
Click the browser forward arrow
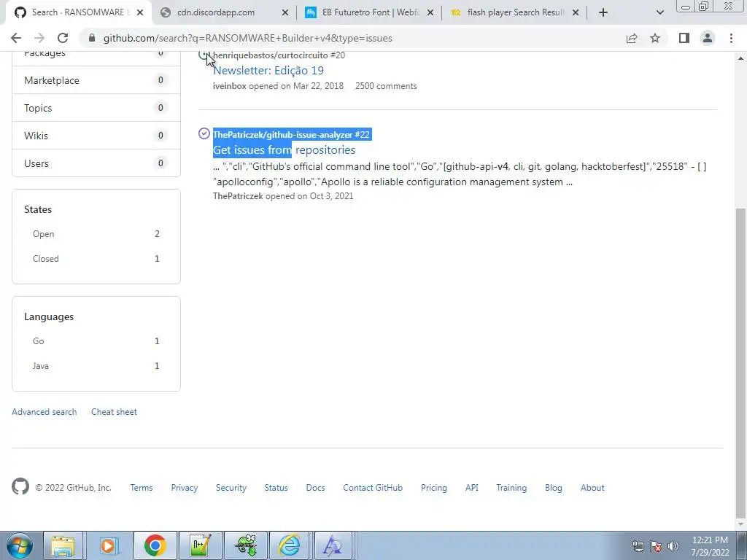[x=39, y=38]
